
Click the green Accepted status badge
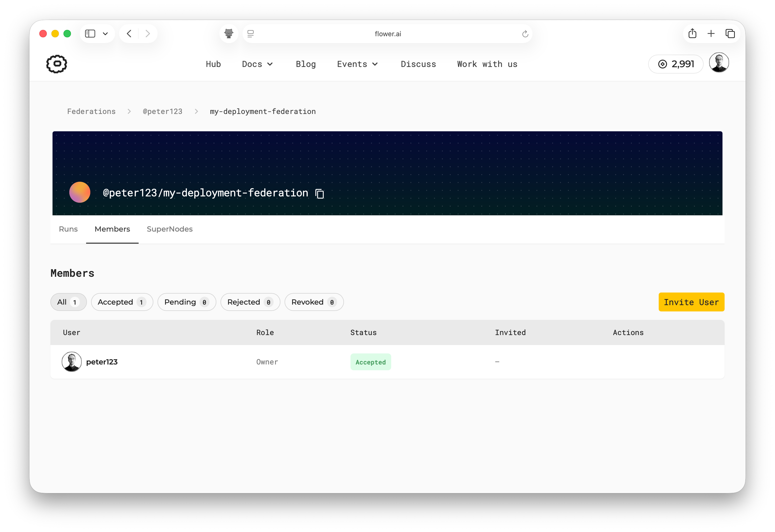tap(370, 362)
